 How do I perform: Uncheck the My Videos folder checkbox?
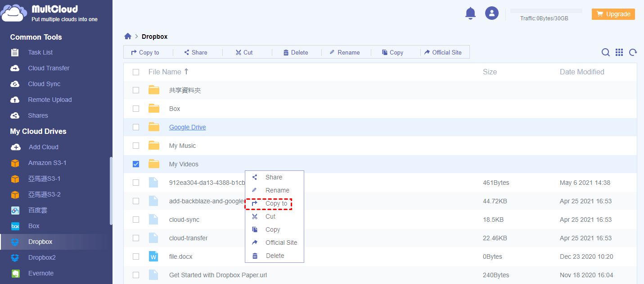click(136, 164)
